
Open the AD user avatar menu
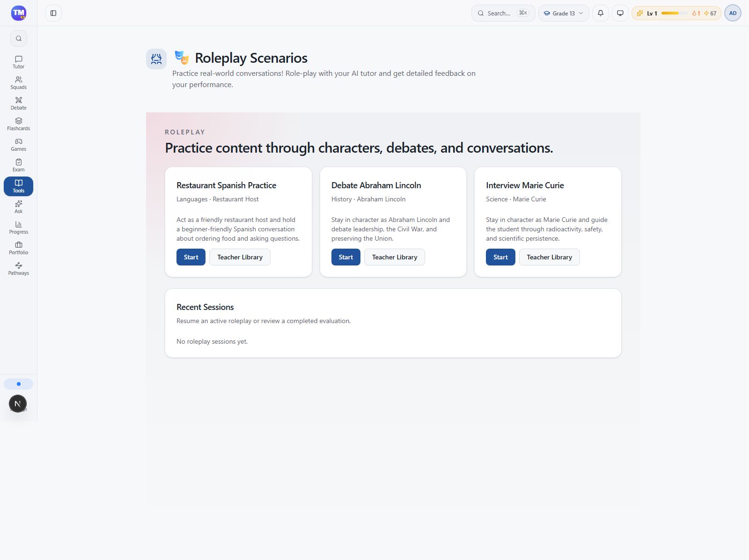pos(733,13)
